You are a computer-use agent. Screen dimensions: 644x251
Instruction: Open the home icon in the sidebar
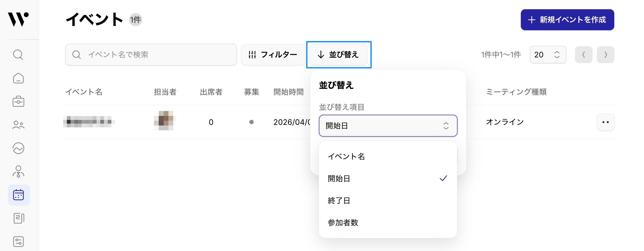[x=18, y=78]
